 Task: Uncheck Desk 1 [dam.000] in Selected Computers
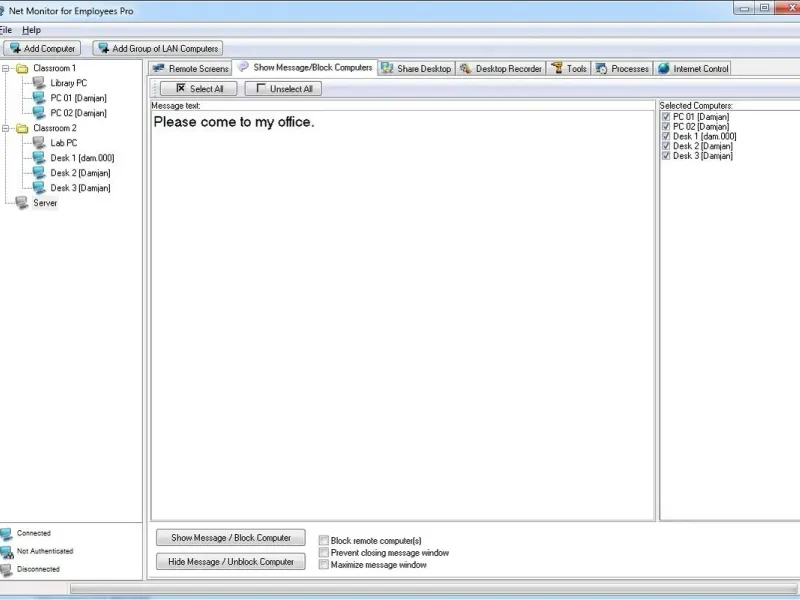666,136
